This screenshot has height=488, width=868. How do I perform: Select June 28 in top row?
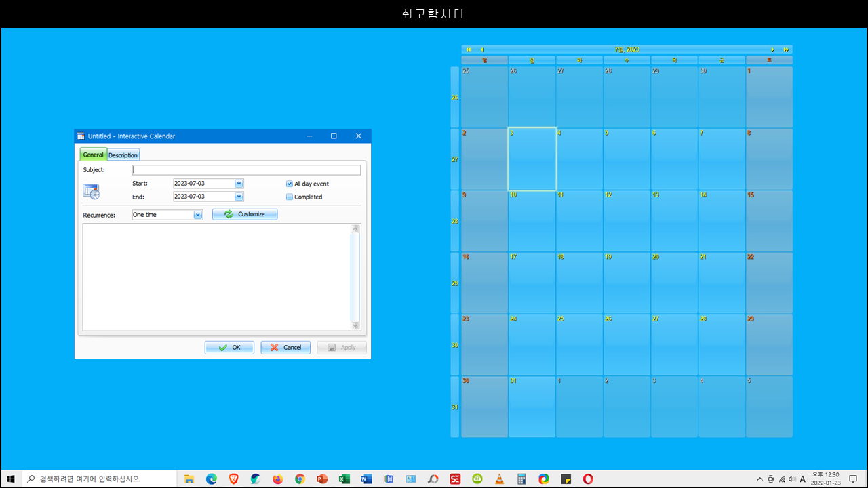(627, 97)
